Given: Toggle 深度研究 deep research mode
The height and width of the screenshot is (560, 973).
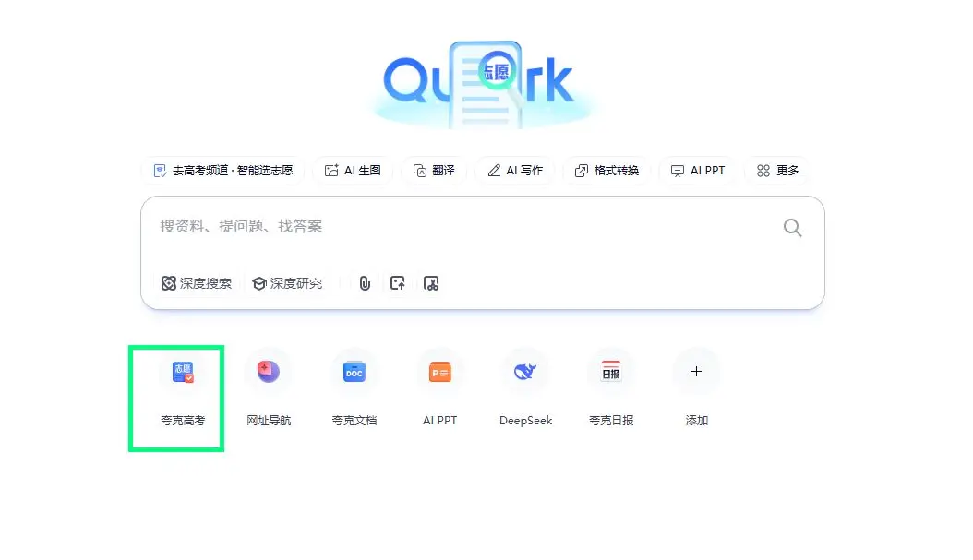Looking at the screenshot, I should [x=287, y=283].
